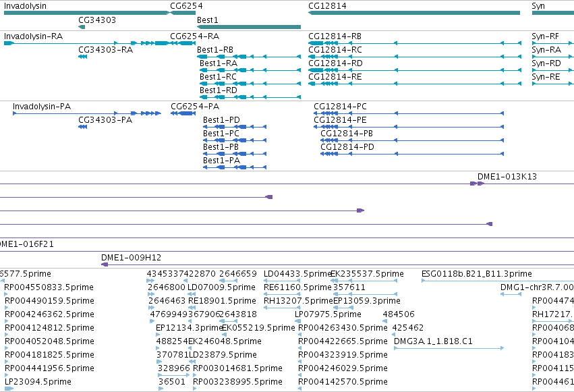
Task: Select protein CG12814-PC
Action: [409, 113]
